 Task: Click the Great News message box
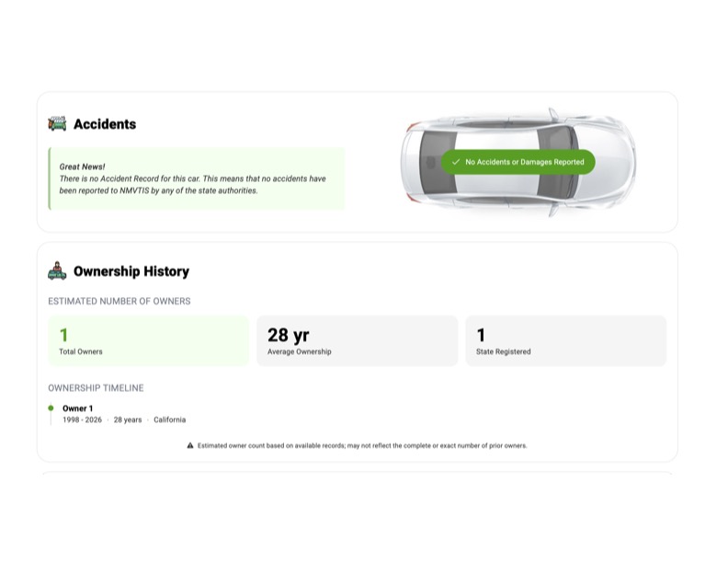pos(197,178)
